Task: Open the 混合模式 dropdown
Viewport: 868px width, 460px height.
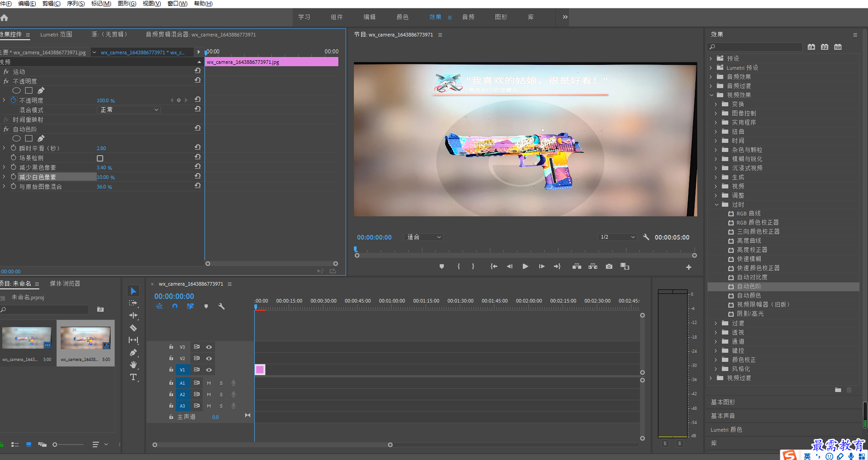Action: pyautogui.click(x=129, y=110)
